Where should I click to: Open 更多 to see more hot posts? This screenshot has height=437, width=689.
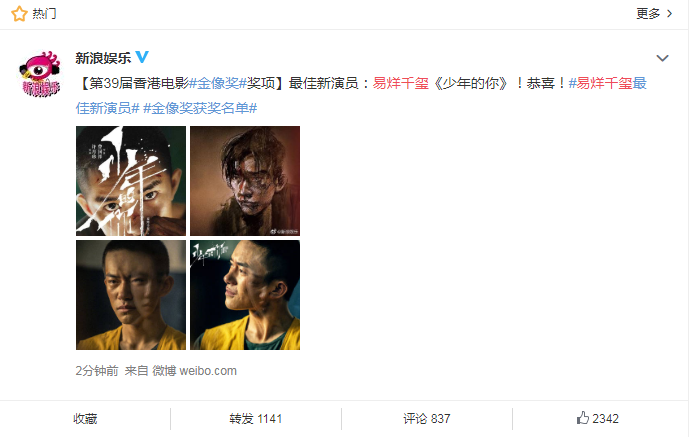tap(648, 14)
